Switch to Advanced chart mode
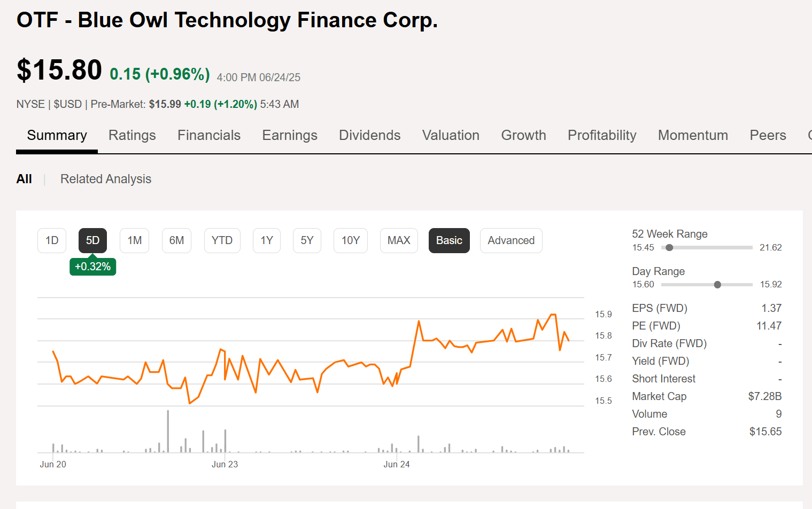812x509 pixels. 511,240
